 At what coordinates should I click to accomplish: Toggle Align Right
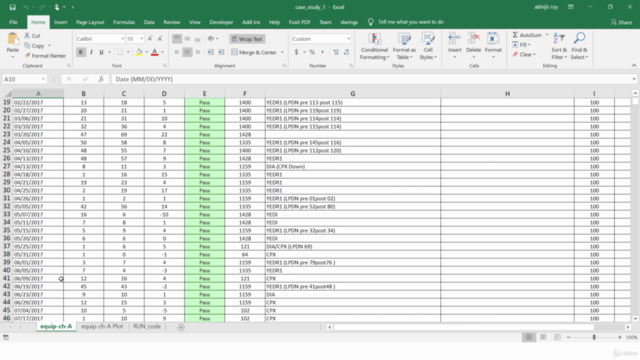tap(198, 52)
